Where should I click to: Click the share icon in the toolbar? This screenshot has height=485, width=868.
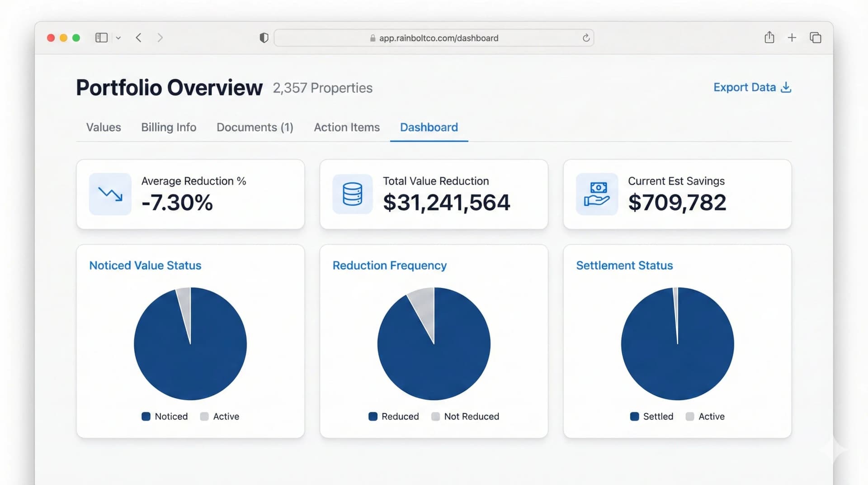tap(769, 38)
